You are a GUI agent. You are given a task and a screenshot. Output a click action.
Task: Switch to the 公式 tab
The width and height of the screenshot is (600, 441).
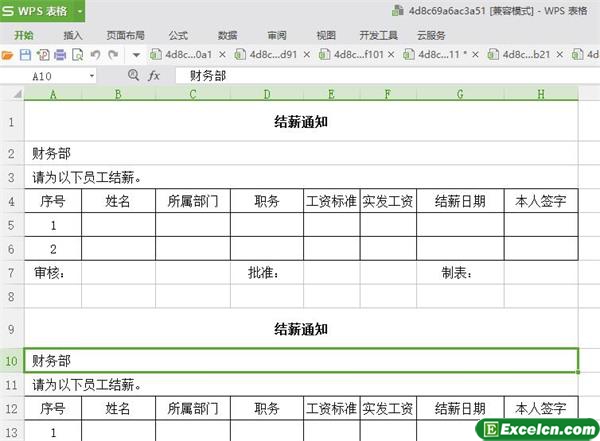click(x=178, y=36)
